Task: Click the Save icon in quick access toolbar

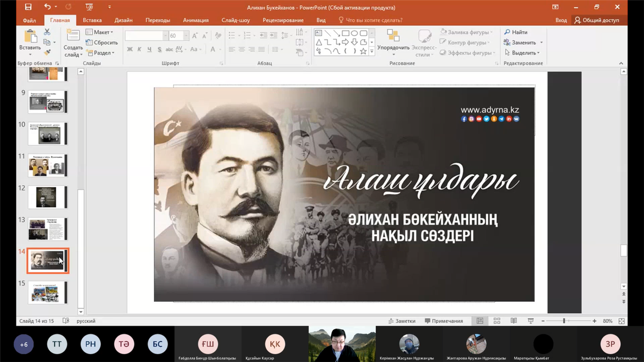Action: 28,7
